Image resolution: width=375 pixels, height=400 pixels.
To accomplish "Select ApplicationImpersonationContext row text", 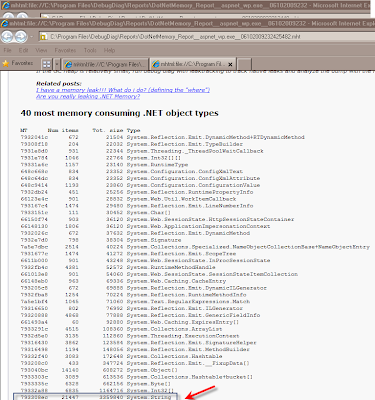I will (198, 226).
